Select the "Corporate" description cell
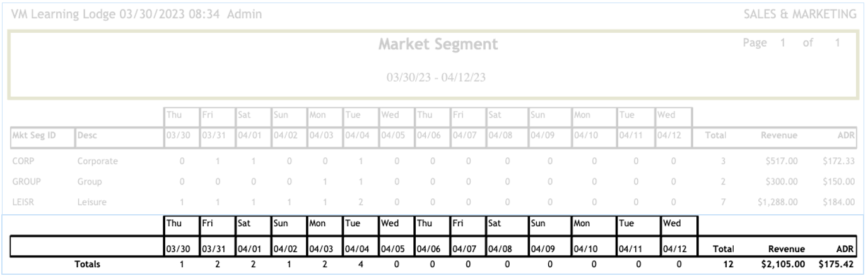The width and height of the screenshot is (868, 278). [x=97, y=161]
